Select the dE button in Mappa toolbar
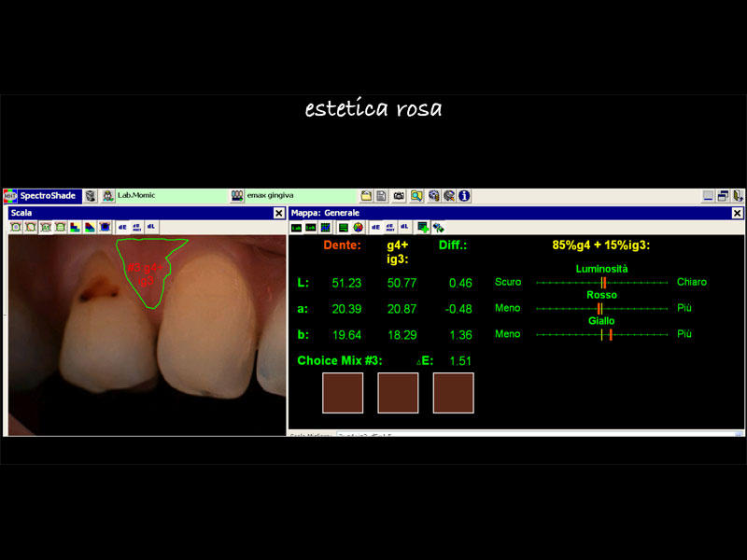747x560 pixels. [x=375, y=228]
